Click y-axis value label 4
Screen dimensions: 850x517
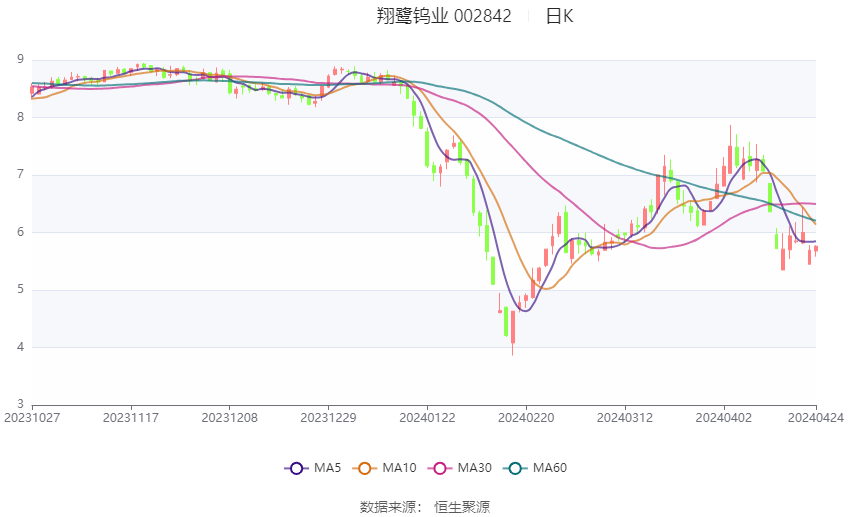tap(21, 346)
